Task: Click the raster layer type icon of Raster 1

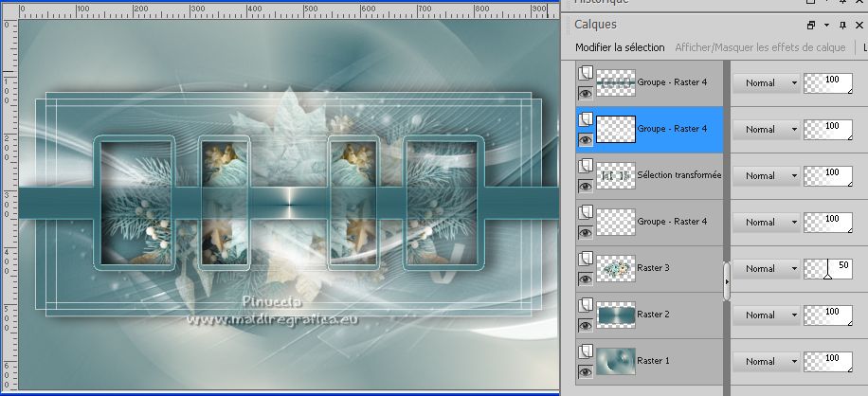Action: [x=585, y=351]
